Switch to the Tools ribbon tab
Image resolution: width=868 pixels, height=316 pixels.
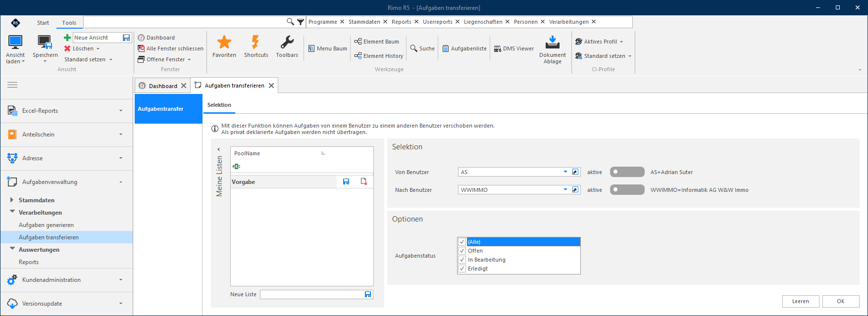(69, 23)
